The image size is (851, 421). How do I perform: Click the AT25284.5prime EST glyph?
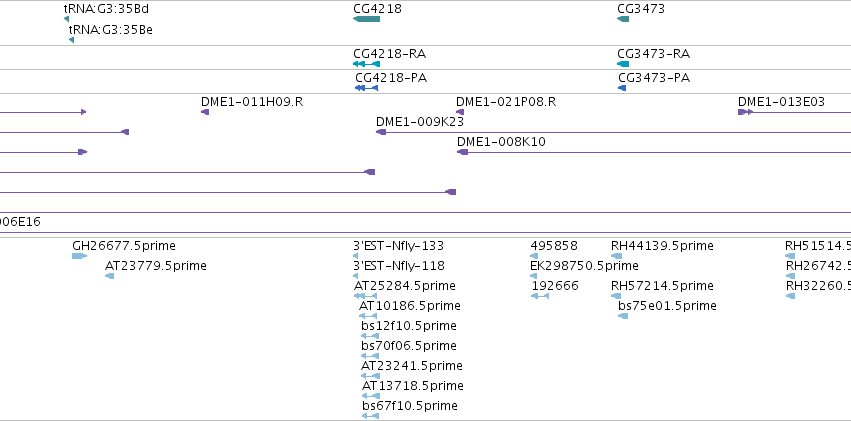tap(365, 296)
